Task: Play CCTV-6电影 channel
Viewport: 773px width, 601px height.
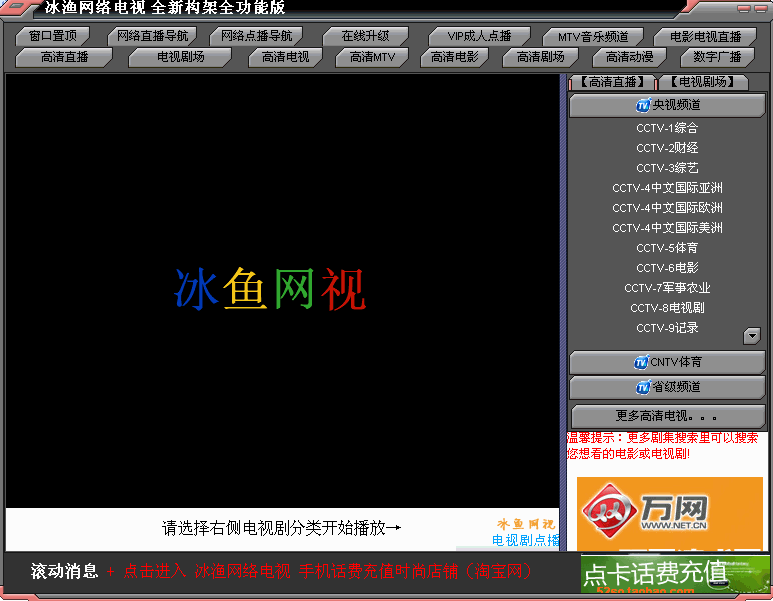Action: (x=667, y=268)
